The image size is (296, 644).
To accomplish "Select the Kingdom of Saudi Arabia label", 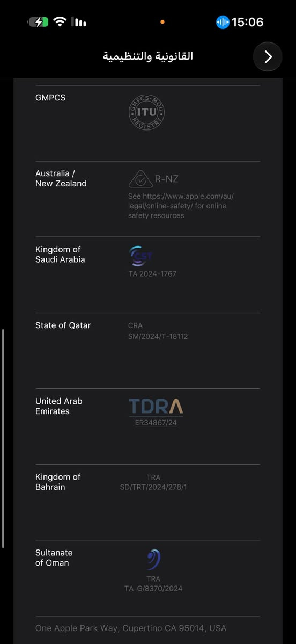I will pyautogui.click(x=60, y=254).
